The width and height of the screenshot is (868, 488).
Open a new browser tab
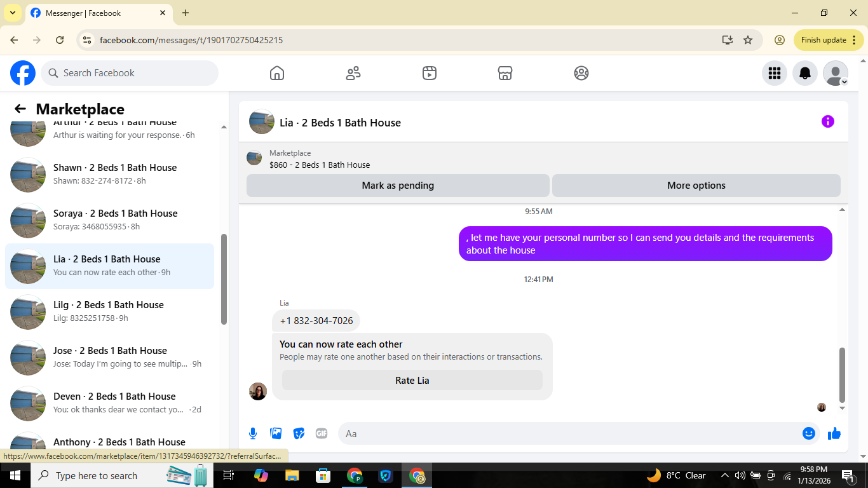tap(186, 13)
